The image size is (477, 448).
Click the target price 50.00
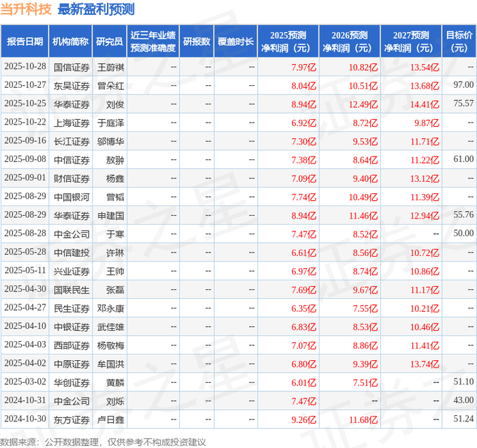[463, 233]
